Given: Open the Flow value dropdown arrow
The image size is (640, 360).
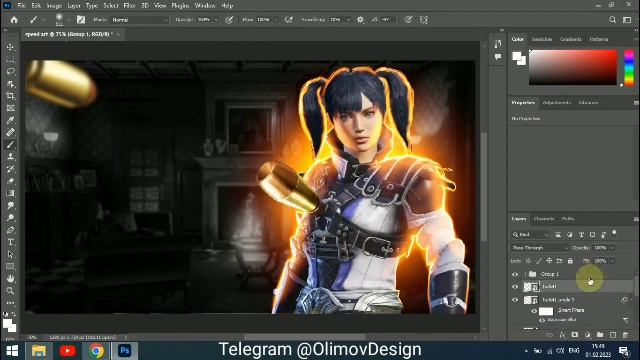Looking at the screenshot, I should [x=276, y=20].
